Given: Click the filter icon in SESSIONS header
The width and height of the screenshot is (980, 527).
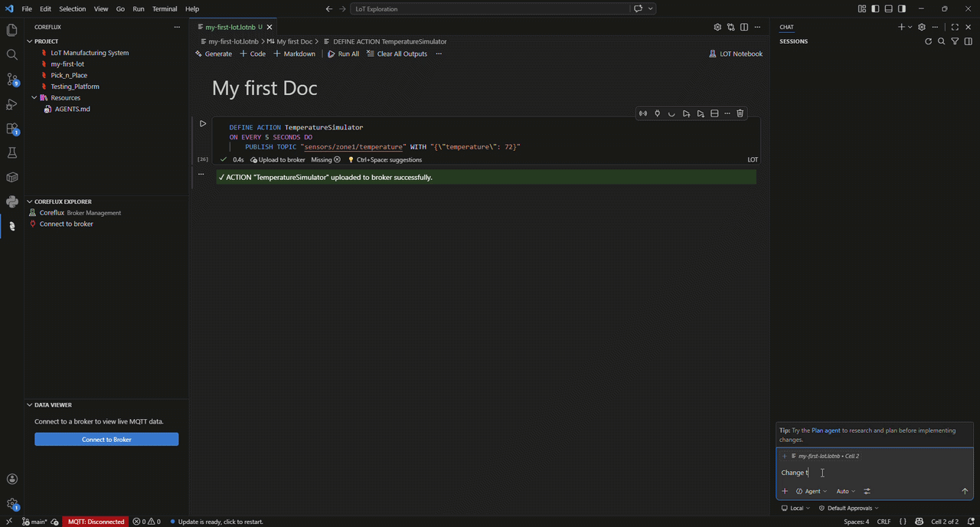Looking at the screenshot, I should (x=955, y=41).
